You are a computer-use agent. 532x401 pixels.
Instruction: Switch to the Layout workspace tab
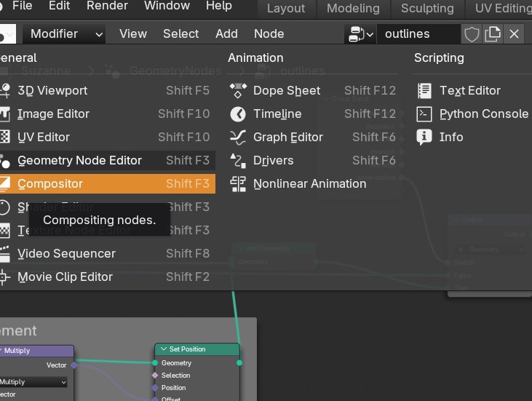(x=286, y=9)
